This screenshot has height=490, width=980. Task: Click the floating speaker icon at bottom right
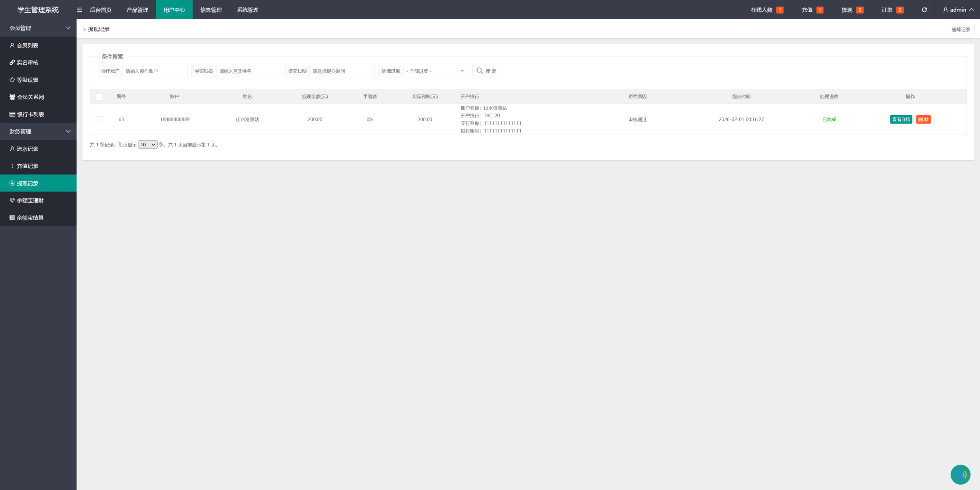coord(960,475)
